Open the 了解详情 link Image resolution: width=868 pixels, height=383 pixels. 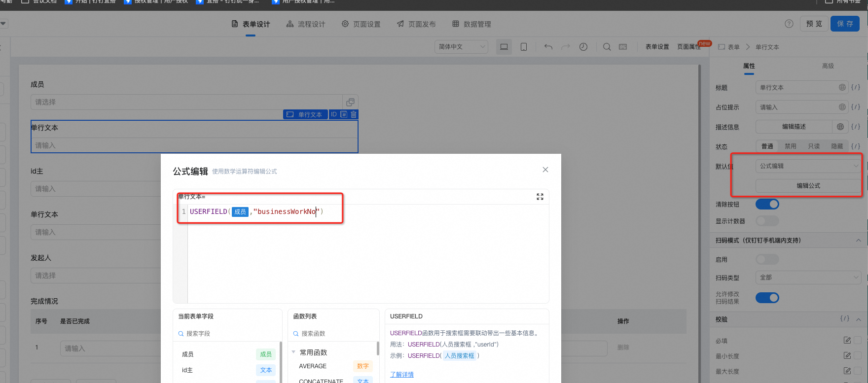tap(402, 375)
